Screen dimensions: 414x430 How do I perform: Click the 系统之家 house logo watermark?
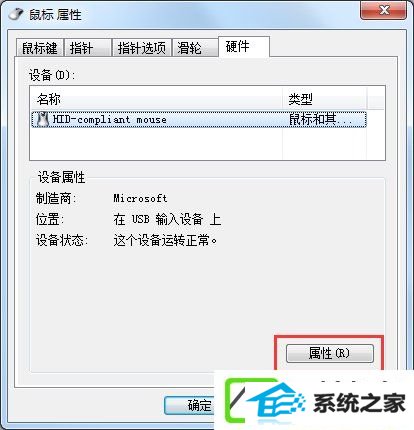[267, 402]
